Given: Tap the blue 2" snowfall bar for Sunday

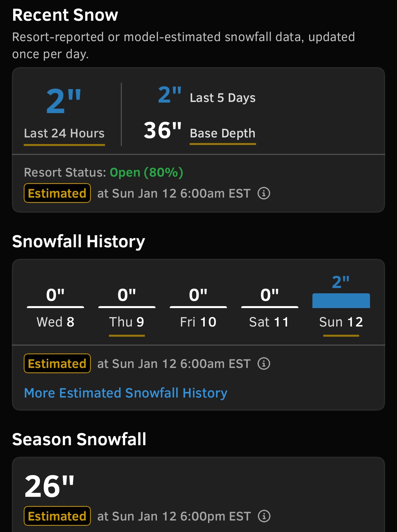Looking at the screenshot, I should (341, 301).
